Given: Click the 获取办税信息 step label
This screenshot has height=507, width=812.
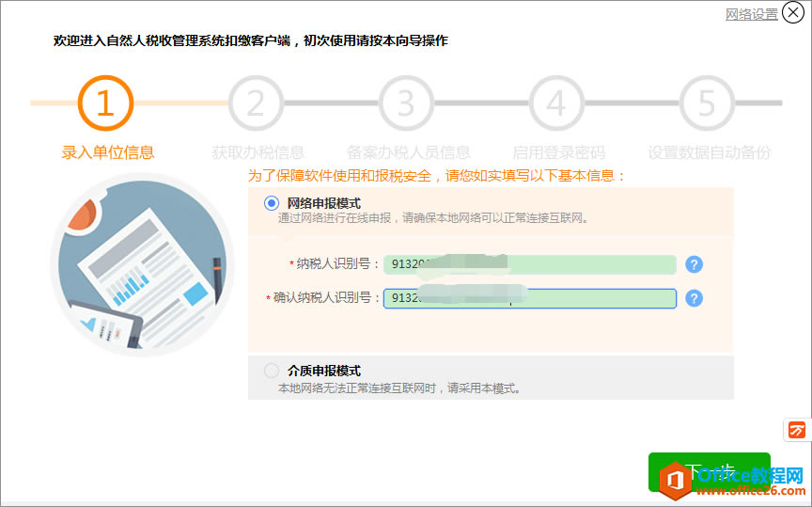Looking at the screenshot, I should 258,152.
